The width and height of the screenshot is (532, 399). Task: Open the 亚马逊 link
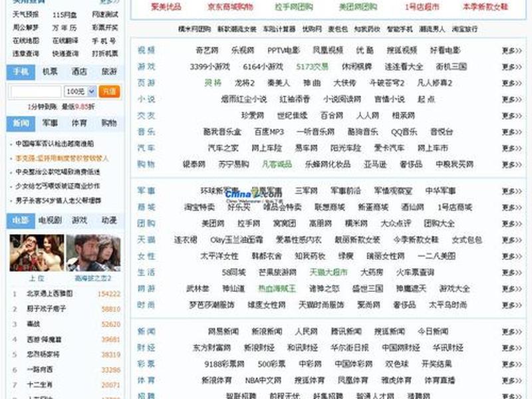pos(375,164)
